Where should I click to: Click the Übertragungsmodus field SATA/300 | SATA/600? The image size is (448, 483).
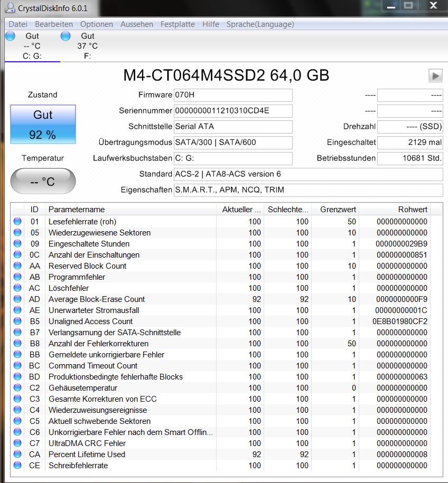click(x=233, y=143)
